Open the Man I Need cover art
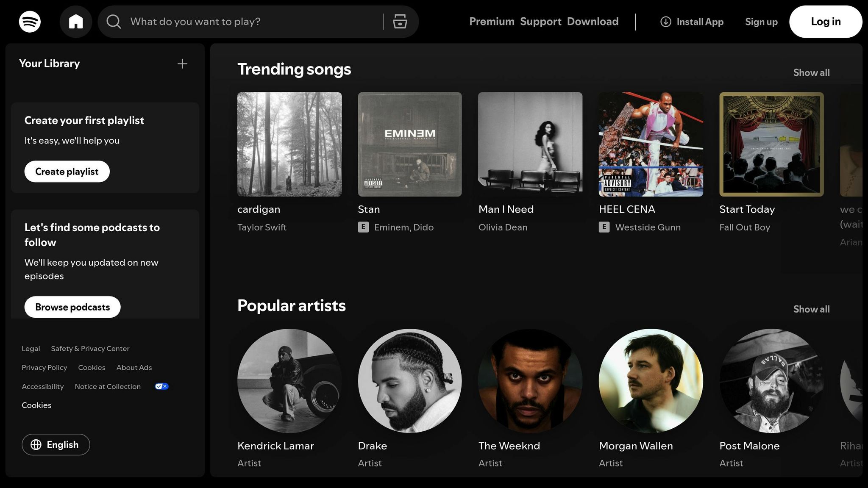This screenshot has height=488, width=868. [530, 144]
